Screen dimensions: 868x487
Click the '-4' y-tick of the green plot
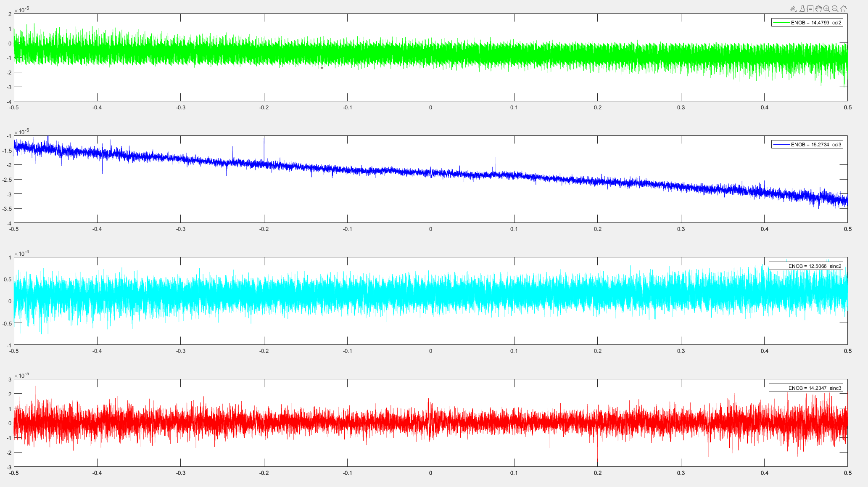9,101
